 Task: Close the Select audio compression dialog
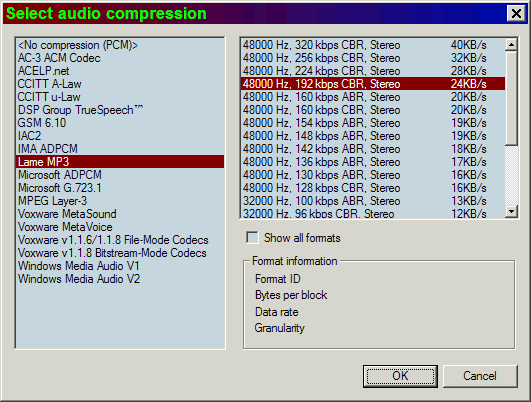click(x=516, y=14)
